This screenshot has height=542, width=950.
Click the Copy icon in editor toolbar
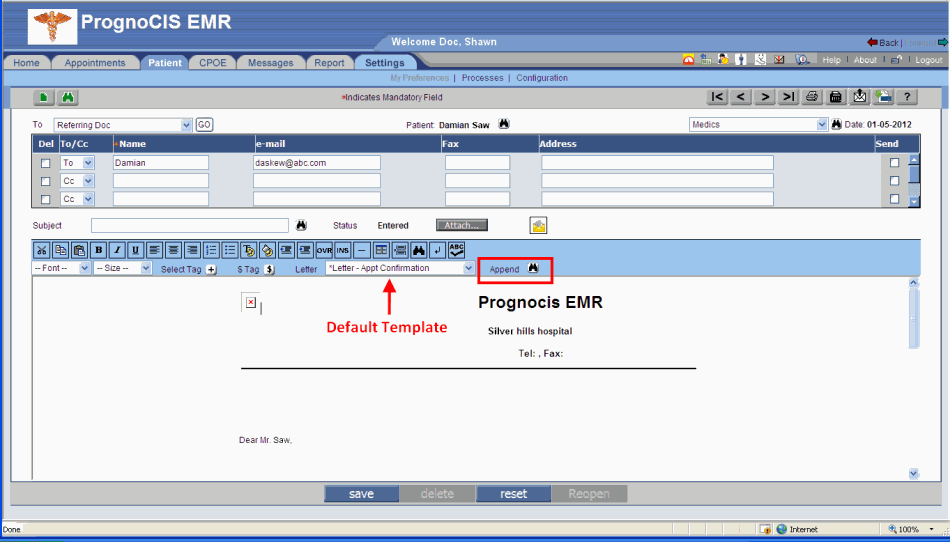click(61, 250)
